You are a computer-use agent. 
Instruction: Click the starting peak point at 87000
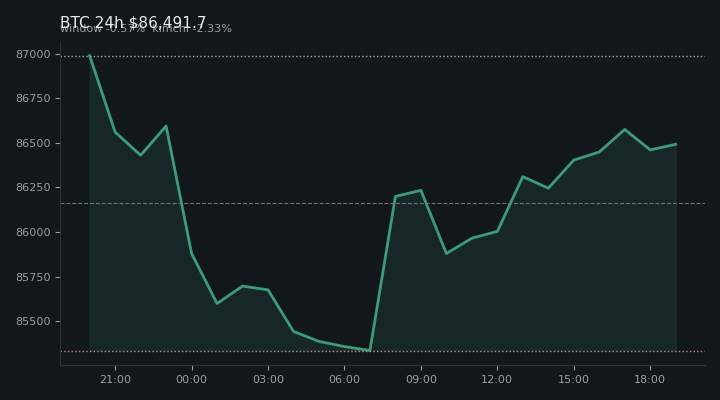tap(90, 55)
